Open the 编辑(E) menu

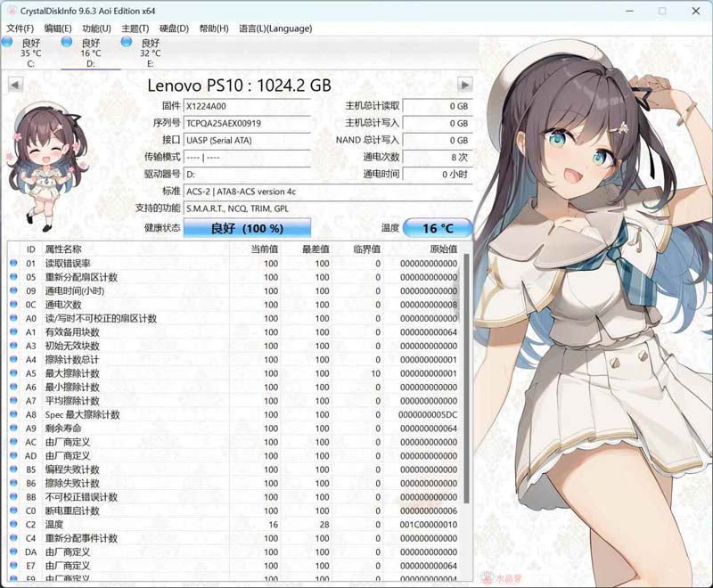coord(58,29)
